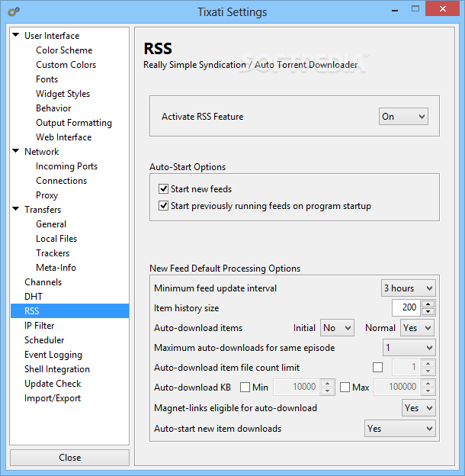Close the Tixati Settings window
The height and width of the screenshot is (476, 465).
[443, 9]
